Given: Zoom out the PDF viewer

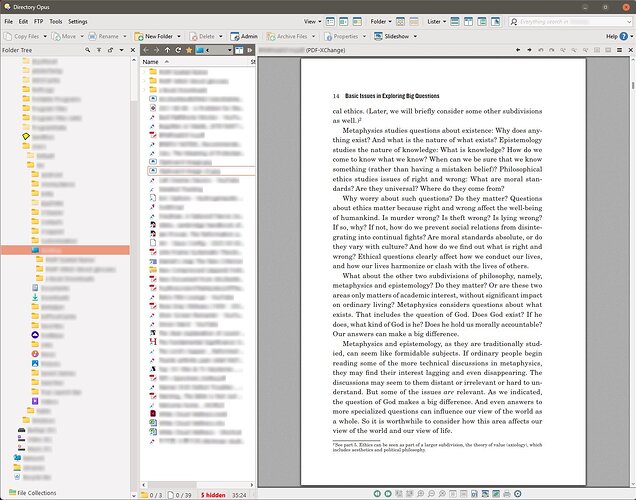Looking at the screenshot, I should point(432,494).
